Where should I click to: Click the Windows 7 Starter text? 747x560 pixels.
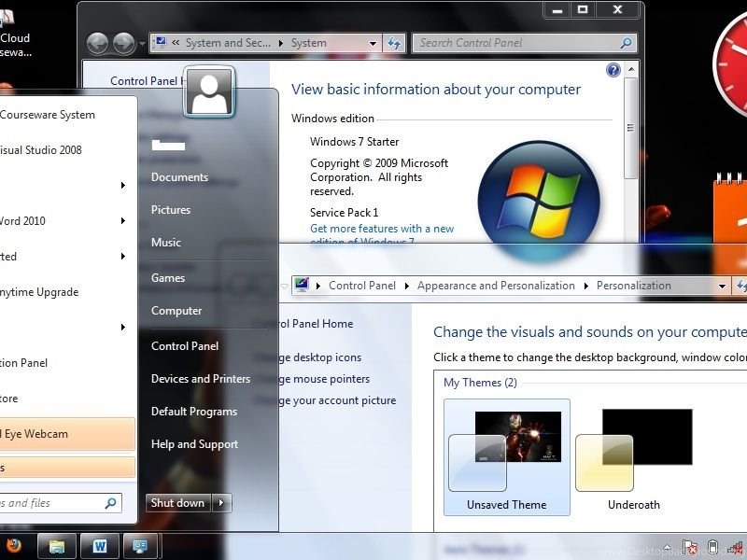[x=355, y=142]
